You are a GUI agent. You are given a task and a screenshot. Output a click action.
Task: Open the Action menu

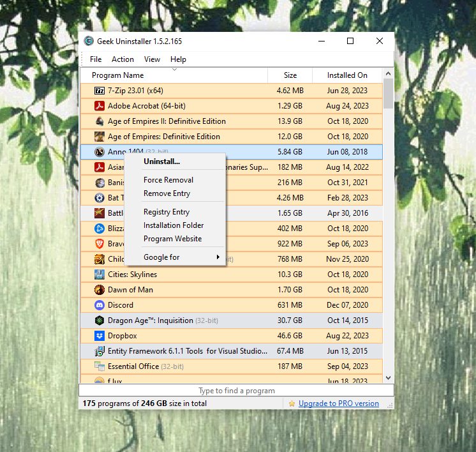click(x=123, y=59)
